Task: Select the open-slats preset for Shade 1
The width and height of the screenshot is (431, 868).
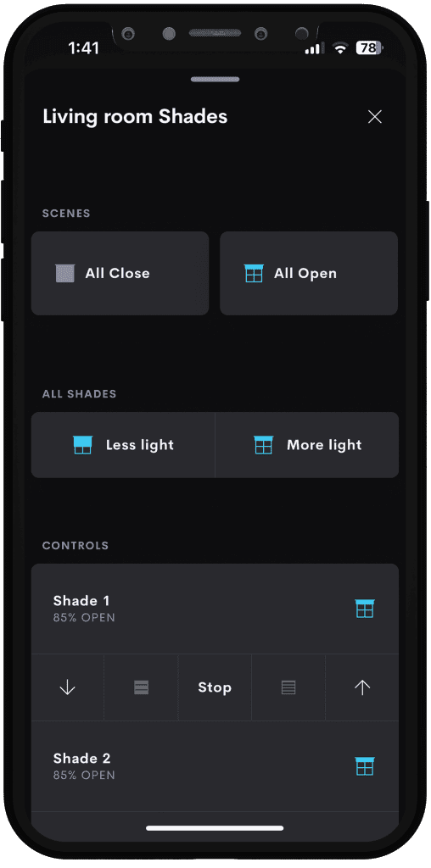Action: click(288, 687)
